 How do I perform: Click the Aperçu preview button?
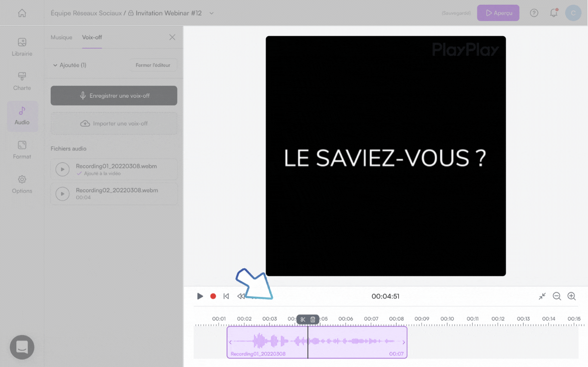coord(498,13)
